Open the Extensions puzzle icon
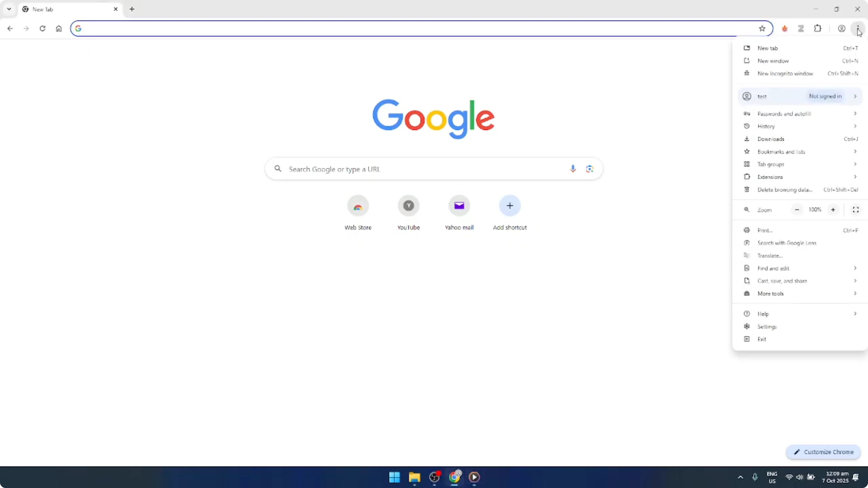Image resolution: width=868 pixels, height=488 pixels. tap(818, 29)
